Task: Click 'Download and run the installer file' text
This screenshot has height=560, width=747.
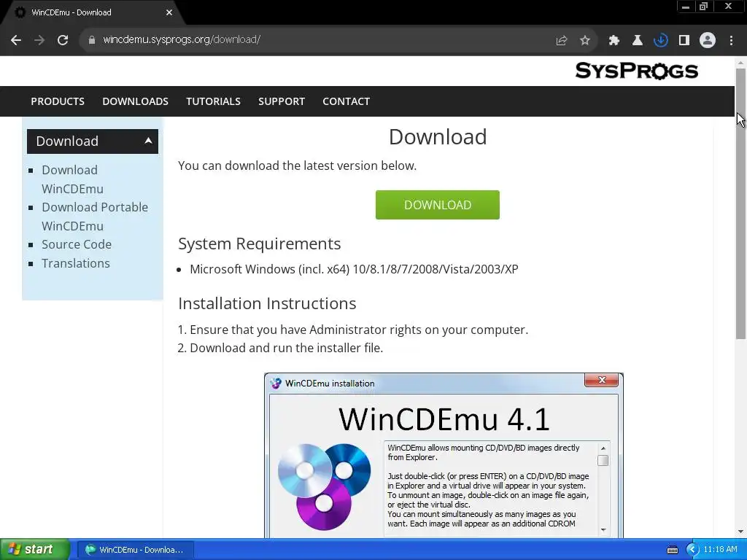Action: pos(286,348)
